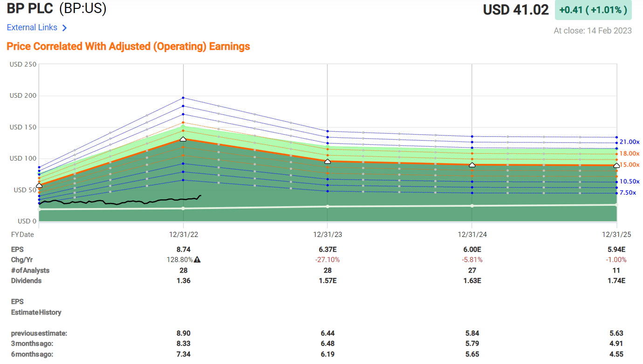Viewport: 643px width, 364px height.
Task: Click the -5.81% change value
Action: point(472,260)
